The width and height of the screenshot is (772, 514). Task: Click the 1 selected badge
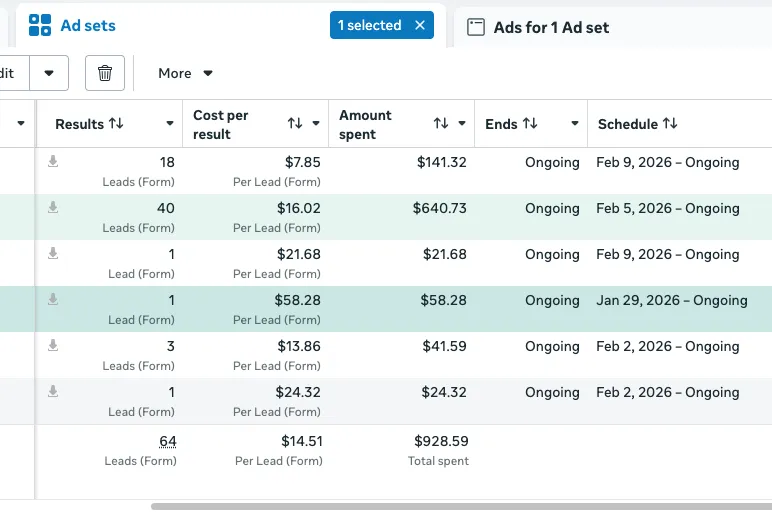[370, 26]
